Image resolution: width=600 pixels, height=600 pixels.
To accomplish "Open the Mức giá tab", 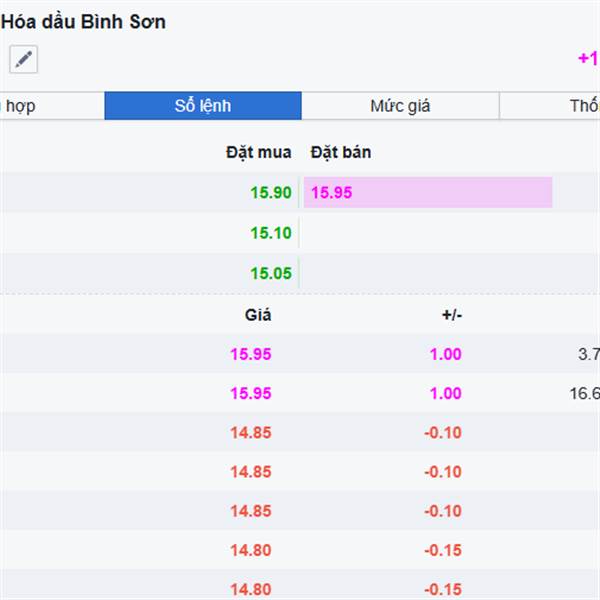I will [400, 106].
